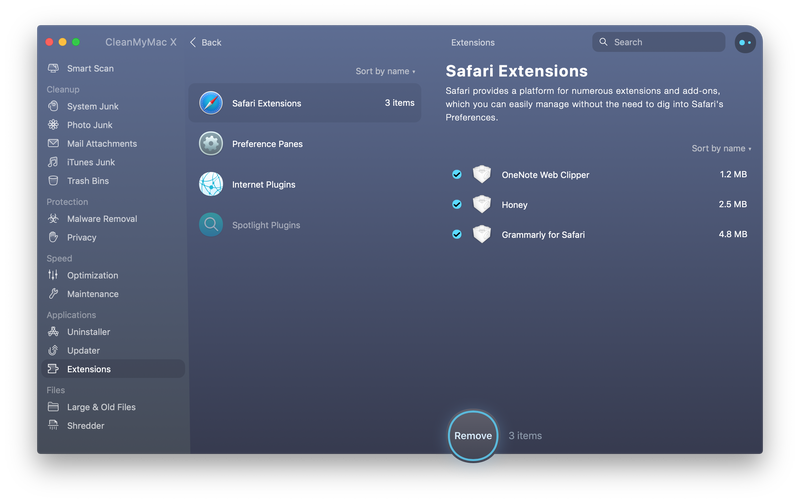The width and height of the screenshot is (800, 503).
Task: Open the Maintenance wrench icon
Action: pyautogui.click(x=53, y=294)
